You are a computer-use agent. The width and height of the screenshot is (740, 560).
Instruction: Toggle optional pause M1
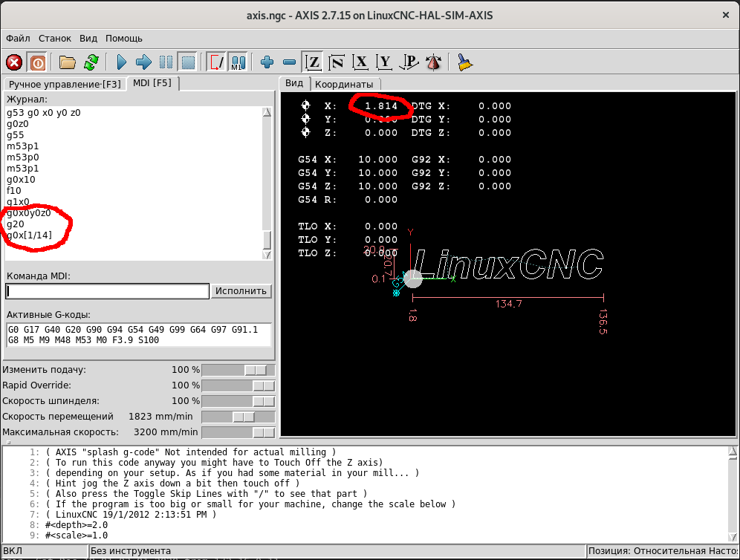tap(238, 62)
